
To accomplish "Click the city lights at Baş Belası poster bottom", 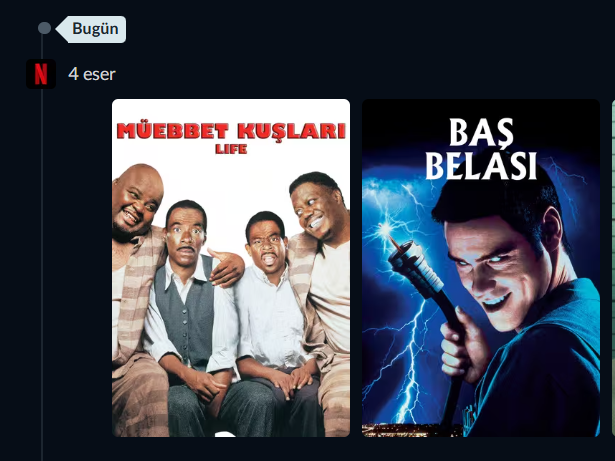I will [x=412, y=430].
